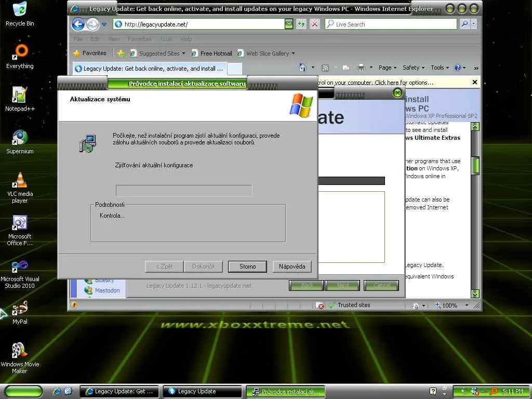Click the Everything tray icon near clock
Viewport: 532px width, 399px height.
[494, 391]
